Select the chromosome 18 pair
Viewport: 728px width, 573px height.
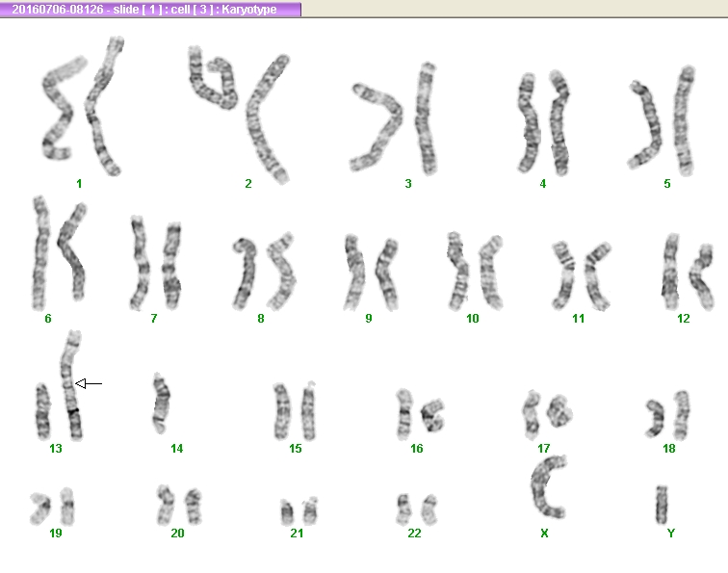(x=667, y=415)
